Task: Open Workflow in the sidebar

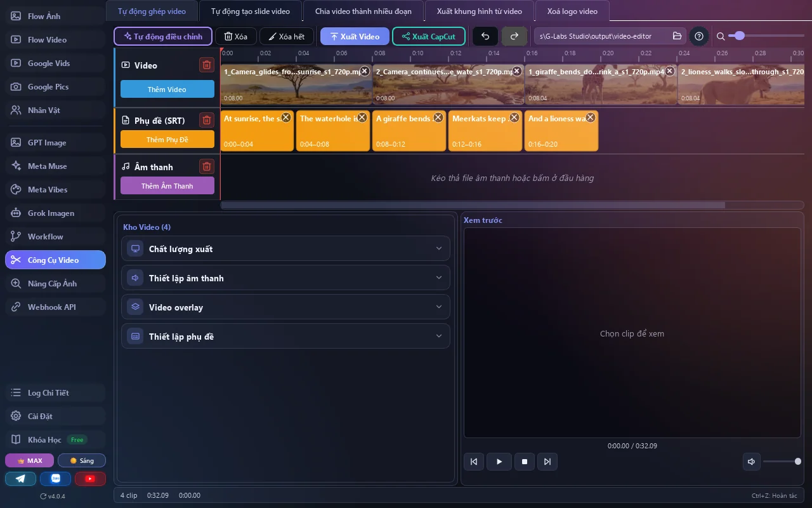Action: click(x=55, y=236)
